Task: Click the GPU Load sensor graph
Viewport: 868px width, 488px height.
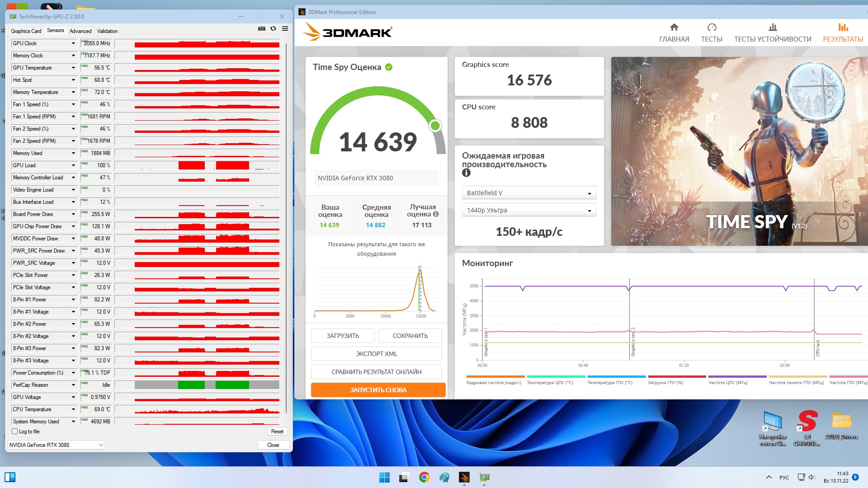Action: pyautogui.click(x=197, y=165)
